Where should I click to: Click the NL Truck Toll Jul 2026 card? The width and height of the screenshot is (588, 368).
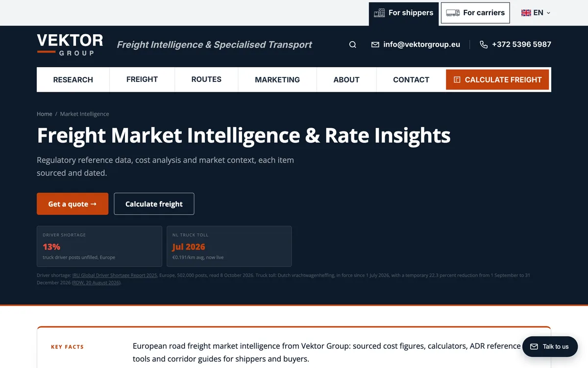[229, 246]
